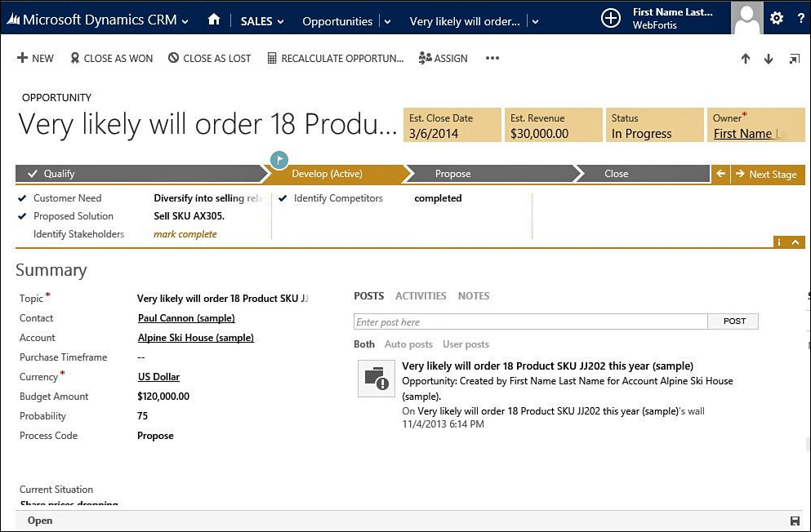Viewport: 811px width, 532px height.
Task: Click the Purchase Timeframe empty value
Action: click(141, 357)
